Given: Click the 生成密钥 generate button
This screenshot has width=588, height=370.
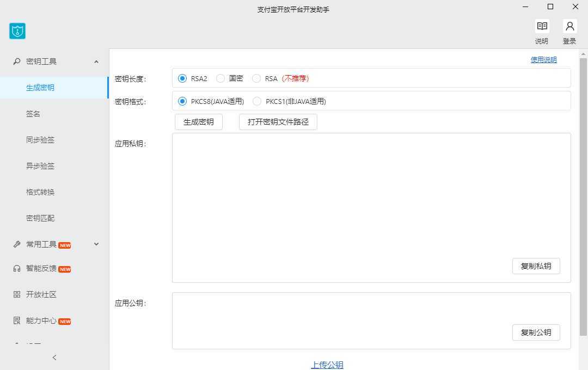Looking at the screenshot, I should coord(198,121).
